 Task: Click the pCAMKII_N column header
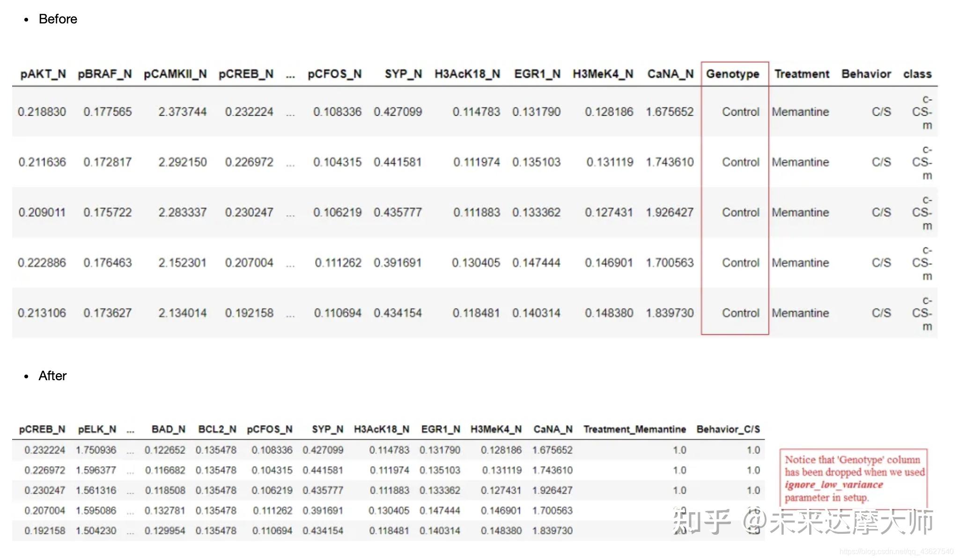(x=175, y=74)
